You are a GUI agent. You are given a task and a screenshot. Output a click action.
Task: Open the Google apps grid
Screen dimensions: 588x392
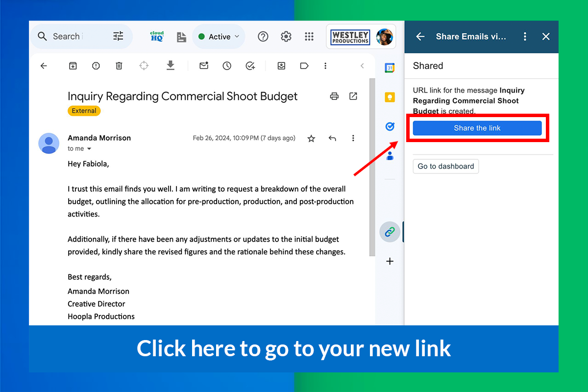pos(309,36)
